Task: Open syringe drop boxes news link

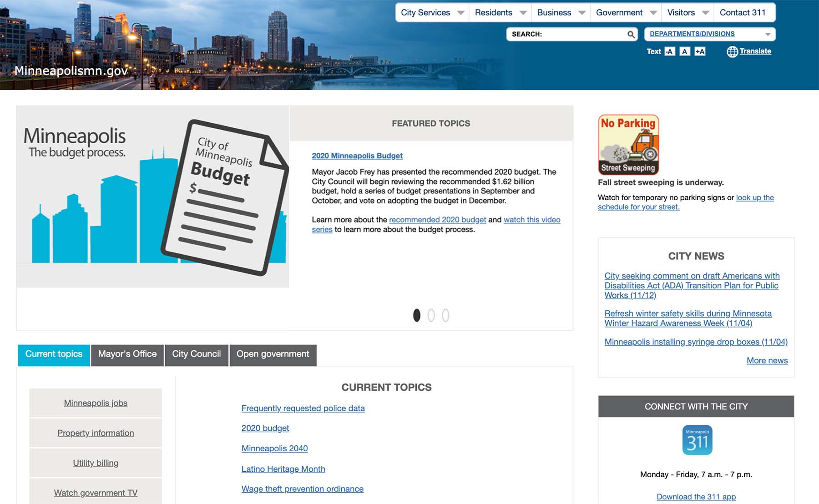Action: tap(696, 342)
